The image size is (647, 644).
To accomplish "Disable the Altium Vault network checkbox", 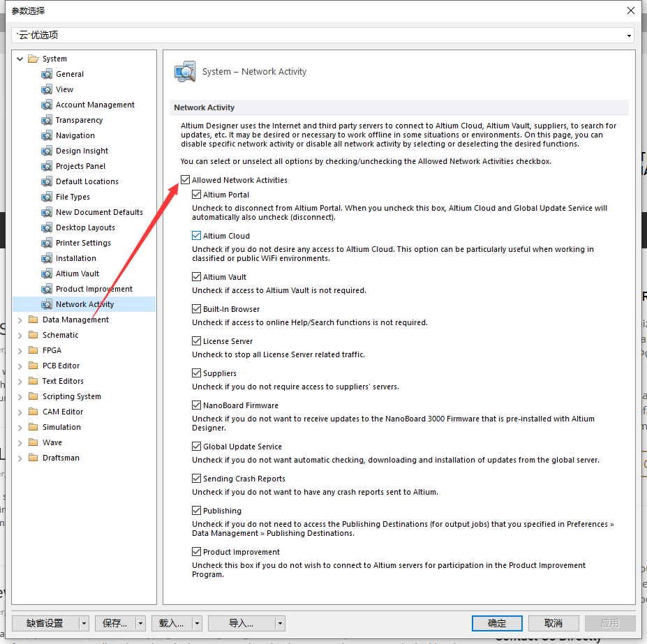I will coord(196,277).
